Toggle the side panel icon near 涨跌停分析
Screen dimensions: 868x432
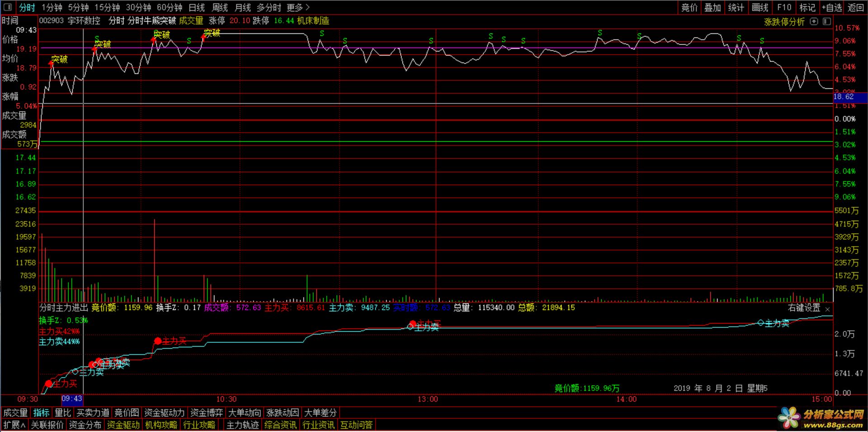coord(827,21)
